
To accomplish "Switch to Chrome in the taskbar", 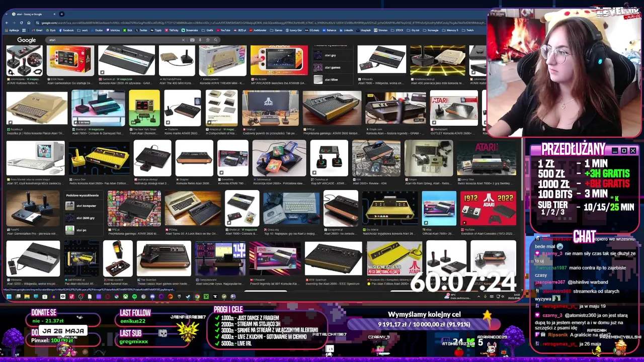I will [x=197, y=297].
